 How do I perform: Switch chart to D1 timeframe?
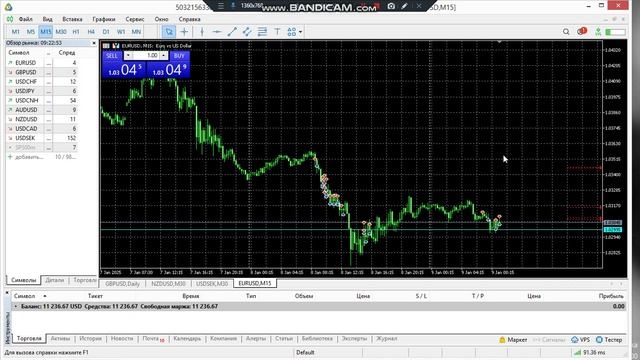tap(106, 31)
